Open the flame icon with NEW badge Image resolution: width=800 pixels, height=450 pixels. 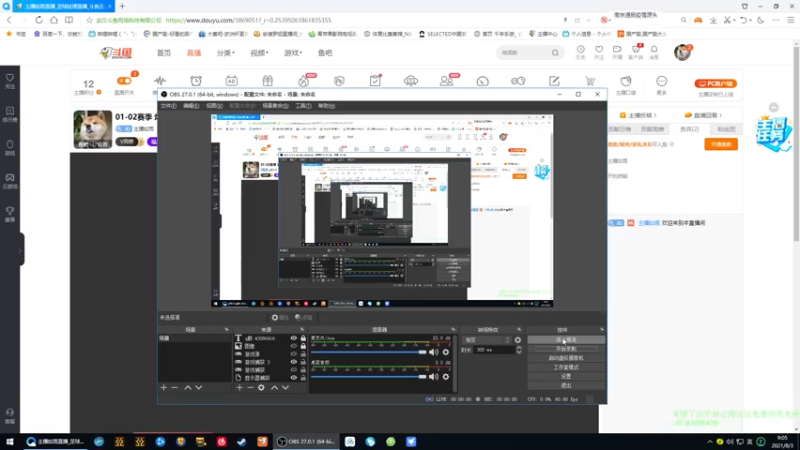(304, 81)
